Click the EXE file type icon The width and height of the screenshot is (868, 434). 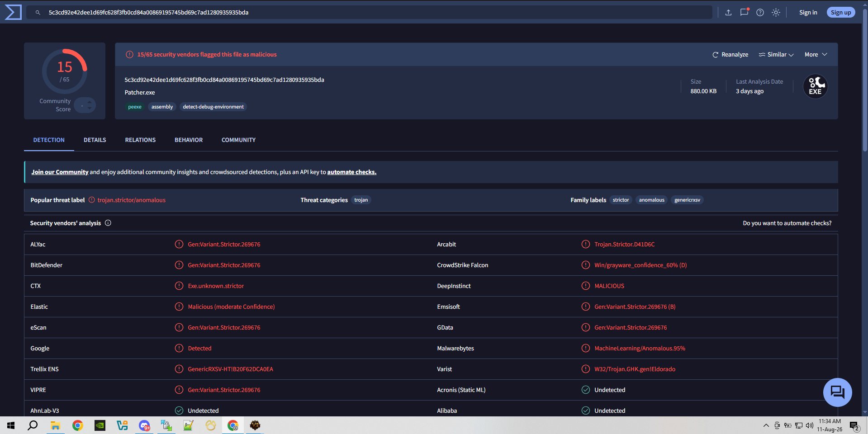[x=815, y=86]
